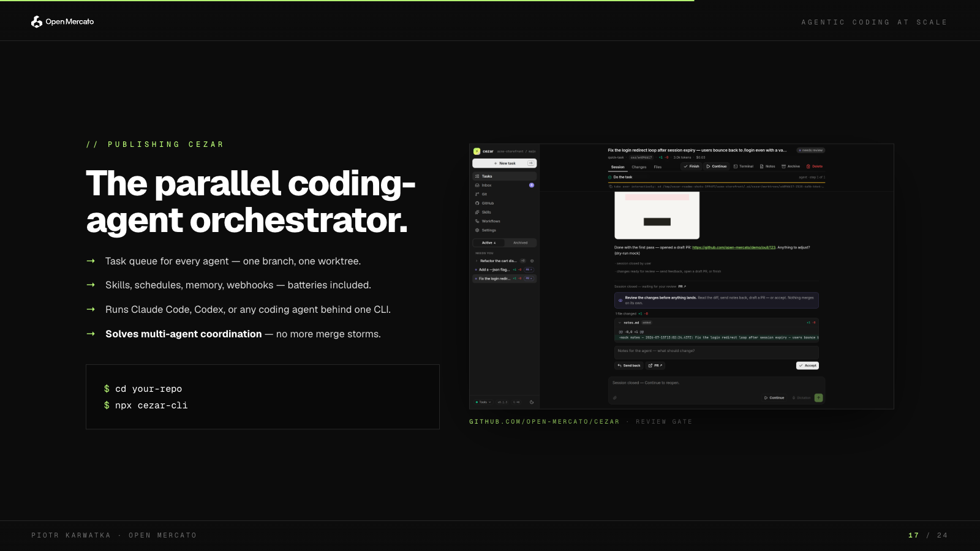Click the Open Mercato logo in header

pos(62,21)
